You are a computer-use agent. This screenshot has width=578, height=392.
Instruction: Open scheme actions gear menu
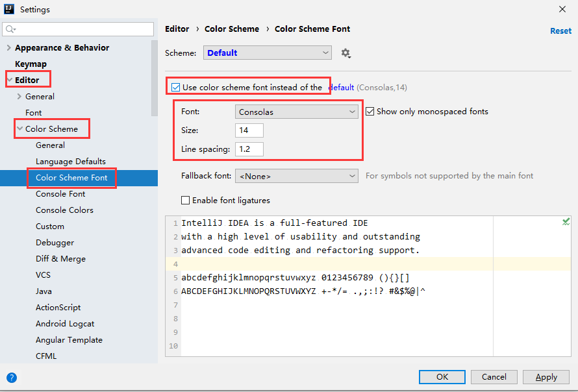pos(346,53)
